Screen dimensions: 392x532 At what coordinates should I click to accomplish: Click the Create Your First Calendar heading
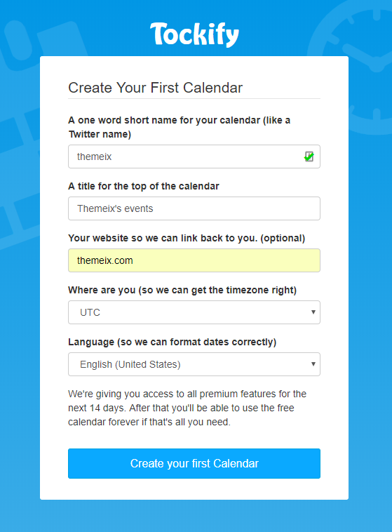[x=155, y=88]
